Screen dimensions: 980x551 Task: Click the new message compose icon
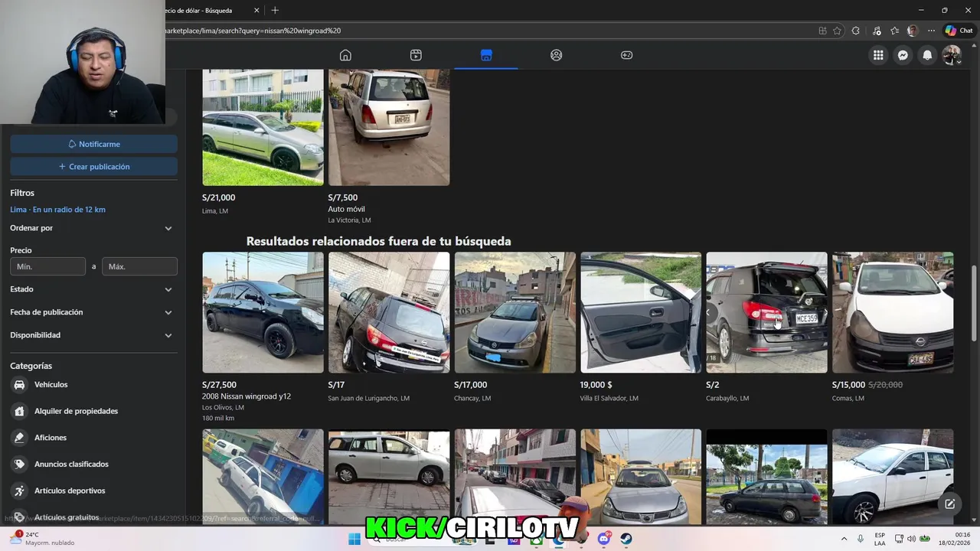tap(949, 504)
